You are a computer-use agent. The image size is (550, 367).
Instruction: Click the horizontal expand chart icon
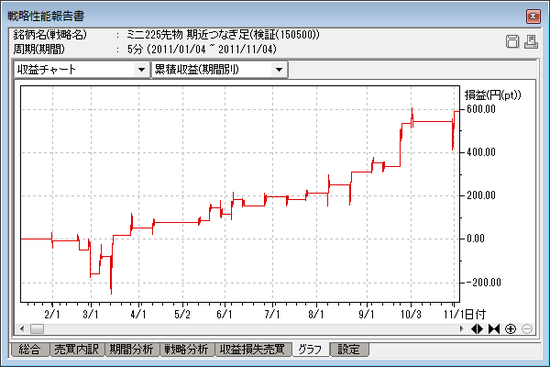click(477, 329)
